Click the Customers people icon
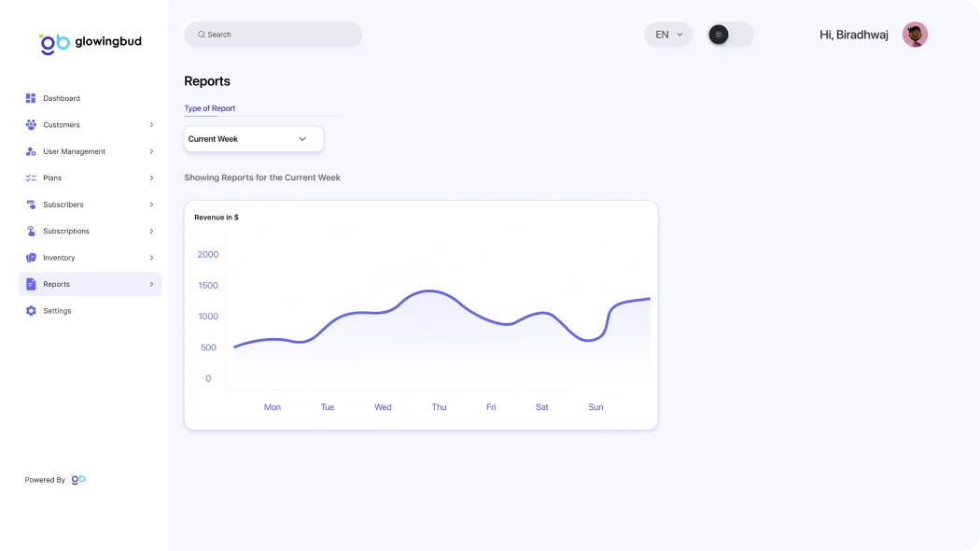The height and width of the screenshot is (551, 980). point(31,125)
